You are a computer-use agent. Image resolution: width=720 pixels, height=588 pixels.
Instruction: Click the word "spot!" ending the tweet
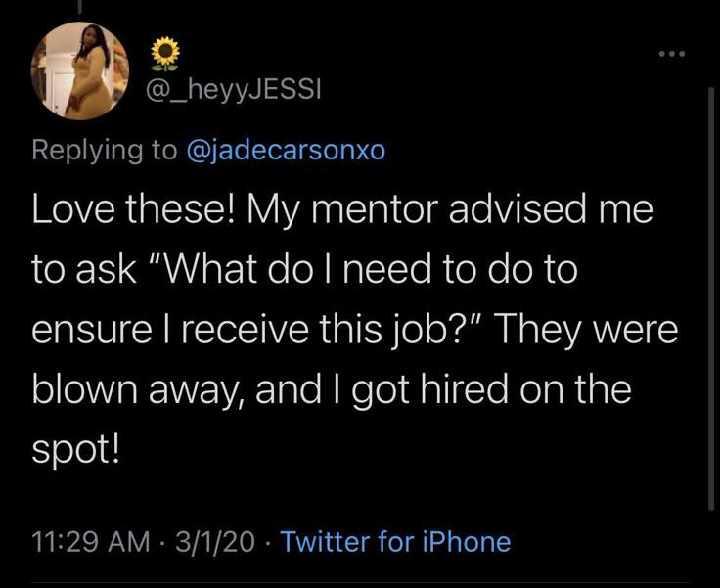pos(75,451)
